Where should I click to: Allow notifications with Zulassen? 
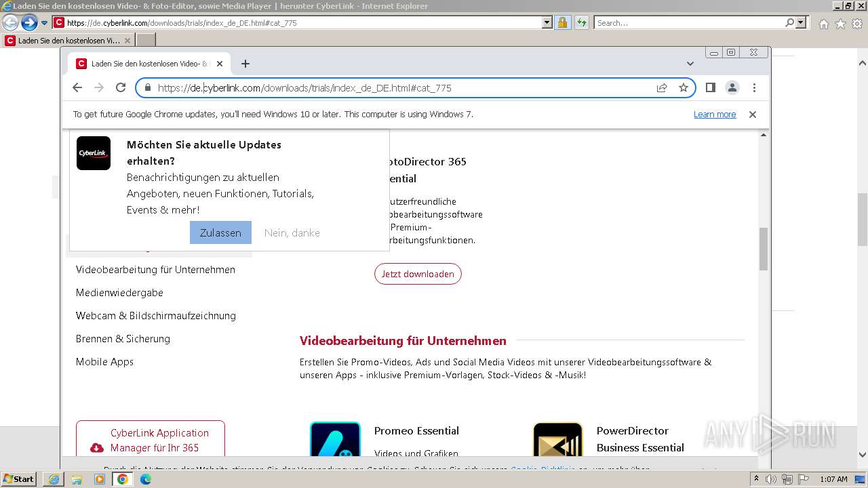click(x=220, y=232)
